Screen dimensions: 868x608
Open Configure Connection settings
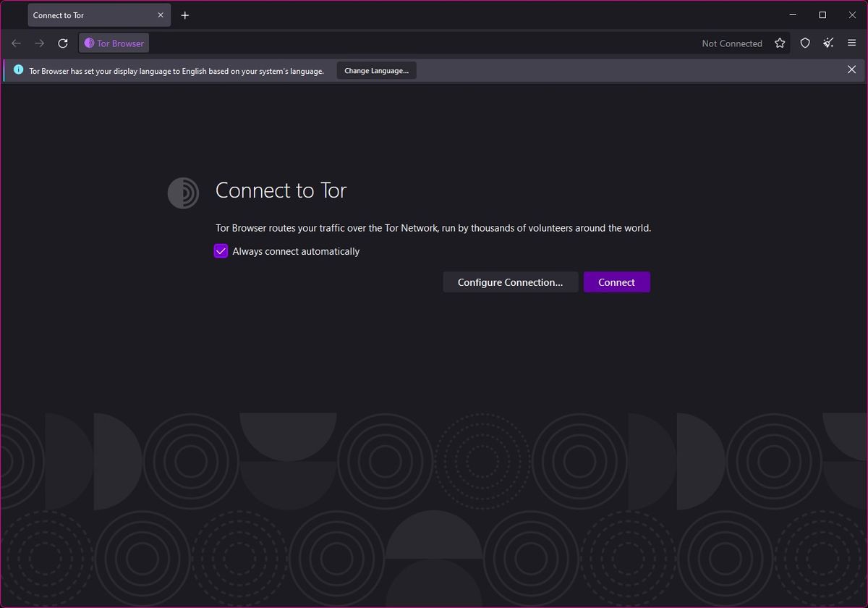click(x=510, y=282)
